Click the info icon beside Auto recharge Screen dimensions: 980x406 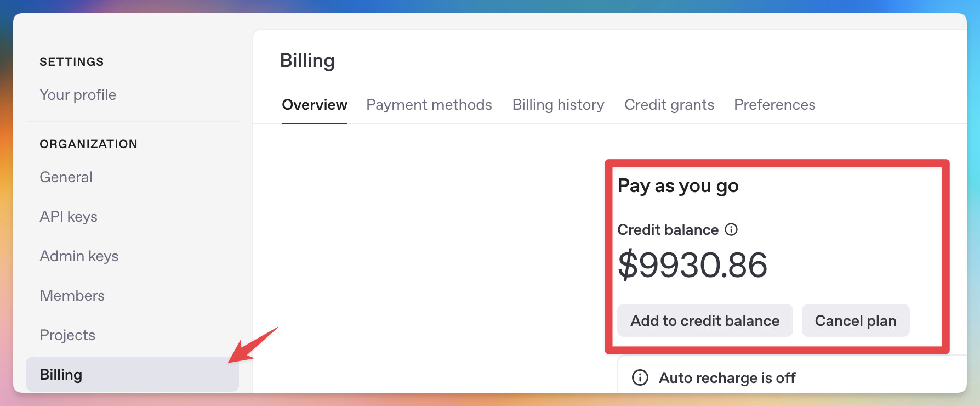tap(640, 377)
